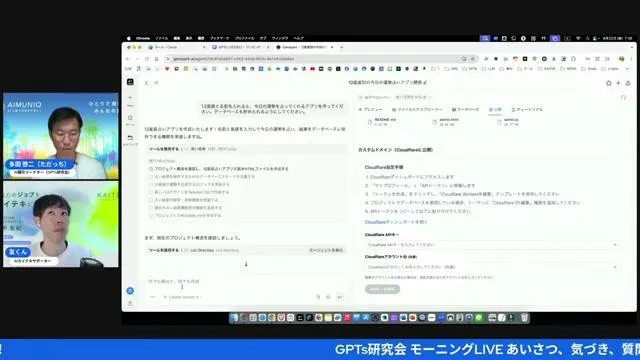Click the Chrome profile avatar
640x360 pixels.
(622, 59)
